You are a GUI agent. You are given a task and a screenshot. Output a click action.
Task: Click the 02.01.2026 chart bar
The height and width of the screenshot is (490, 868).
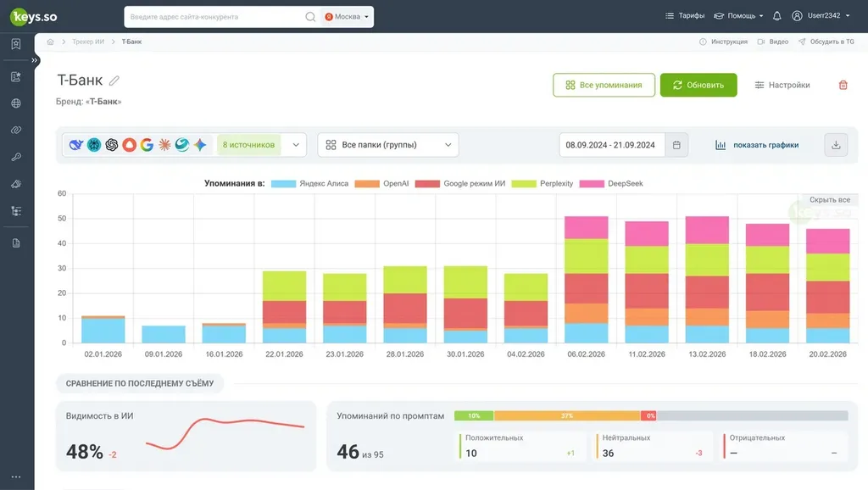tap(103, 330)
